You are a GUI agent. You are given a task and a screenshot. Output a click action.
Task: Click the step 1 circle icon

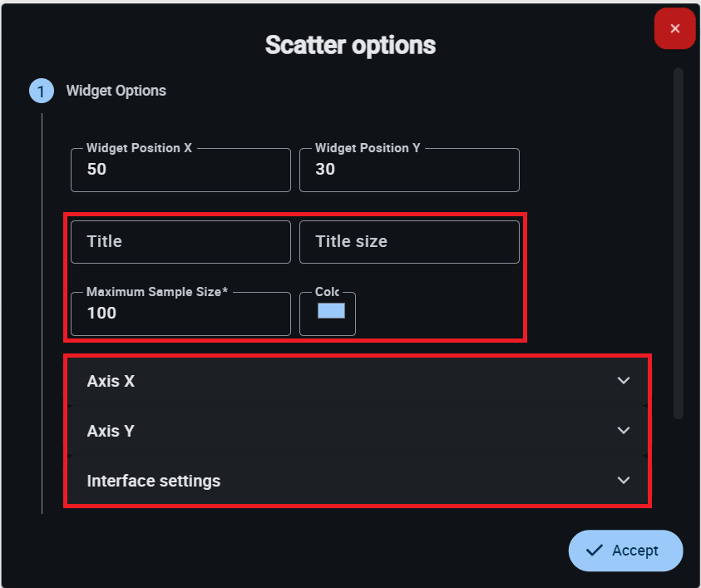[42, 91]
